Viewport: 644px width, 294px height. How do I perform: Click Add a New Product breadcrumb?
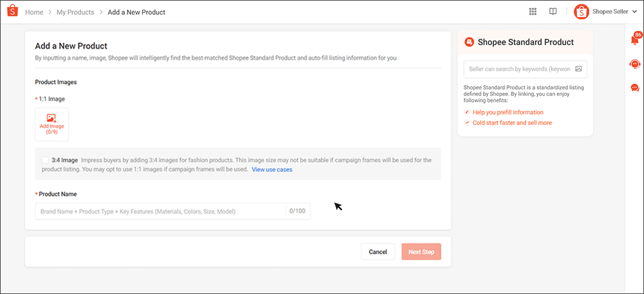(137, 12)
